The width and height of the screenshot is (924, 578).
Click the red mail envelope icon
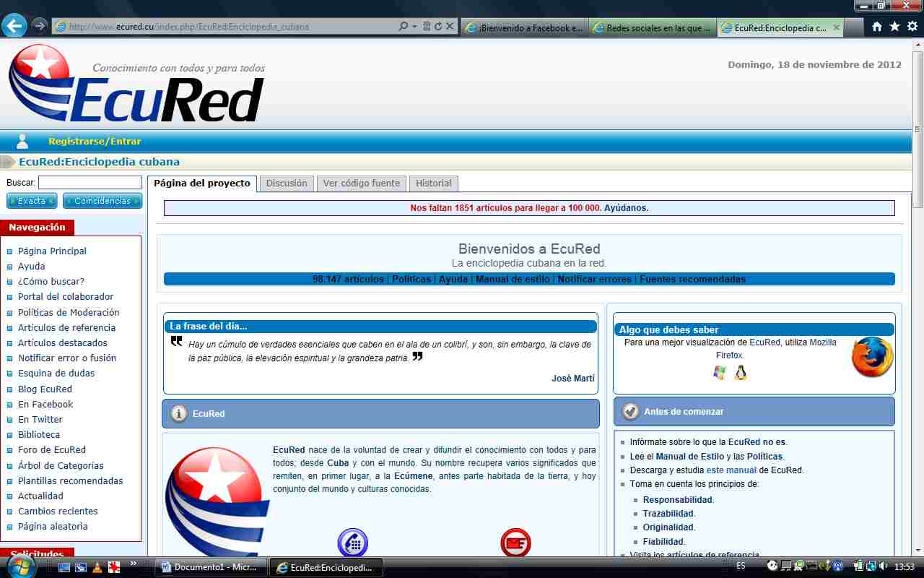(515, 543)
